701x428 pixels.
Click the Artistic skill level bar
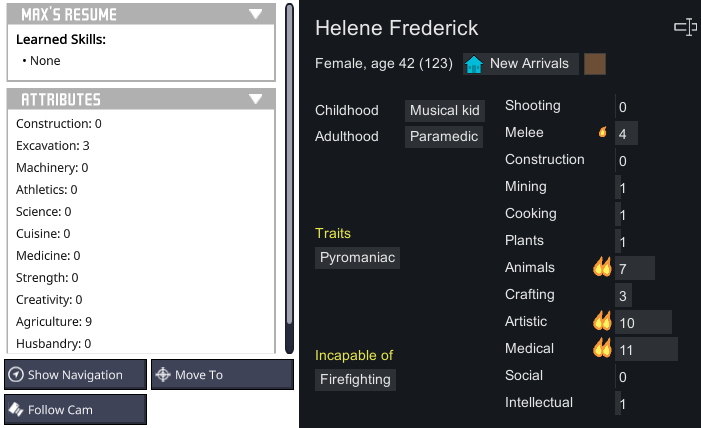tap(643, 322)
